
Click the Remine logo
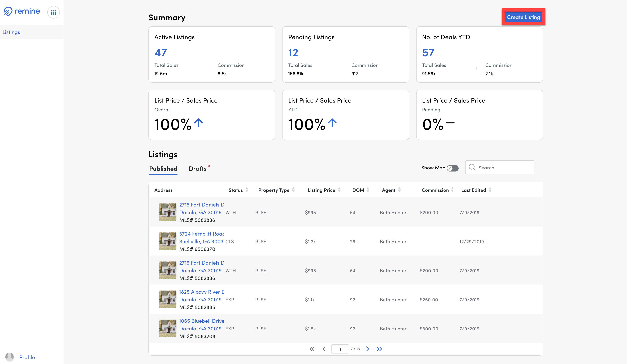click(21, 11)
